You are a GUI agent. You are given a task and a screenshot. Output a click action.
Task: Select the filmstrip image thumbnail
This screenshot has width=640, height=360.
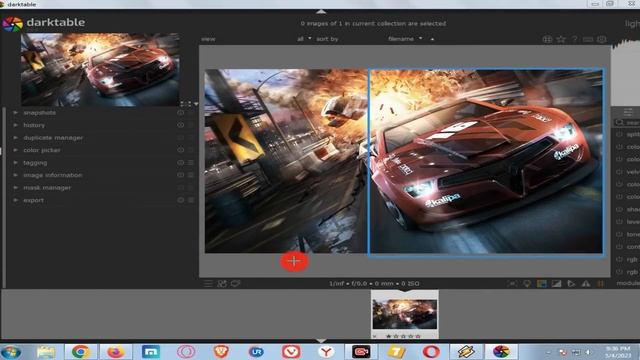pyautogui.click(x=404, y=313)
